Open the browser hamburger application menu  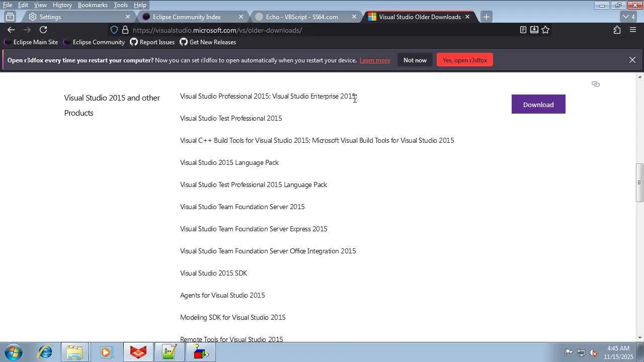633,30
